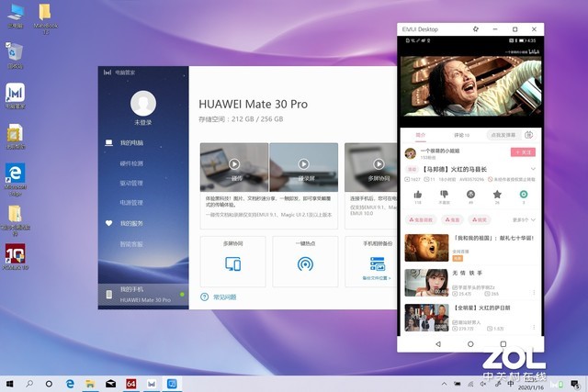
Task: Expand the video title description chevron
Action: coord(533,169)
